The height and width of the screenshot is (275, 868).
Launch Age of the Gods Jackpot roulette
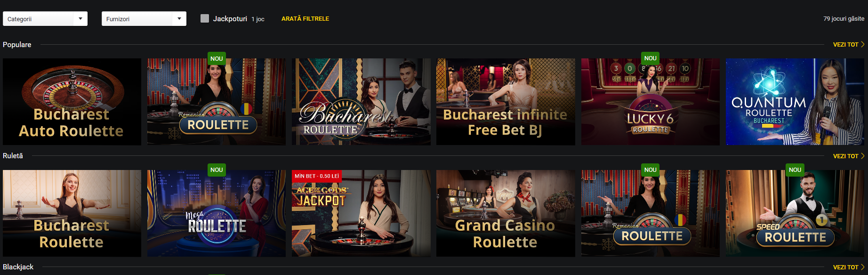coord(361,213)
